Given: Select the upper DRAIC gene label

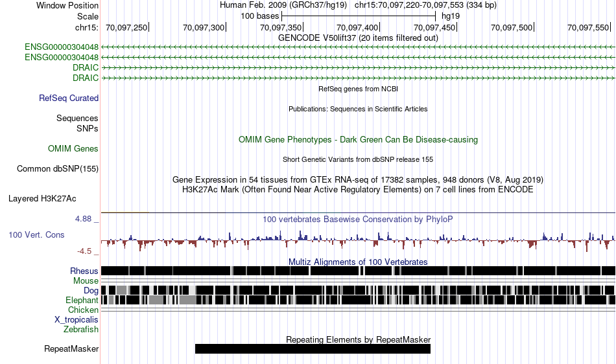Looking at the screenshot, I should pyautogui.click(x=85, y=67).
